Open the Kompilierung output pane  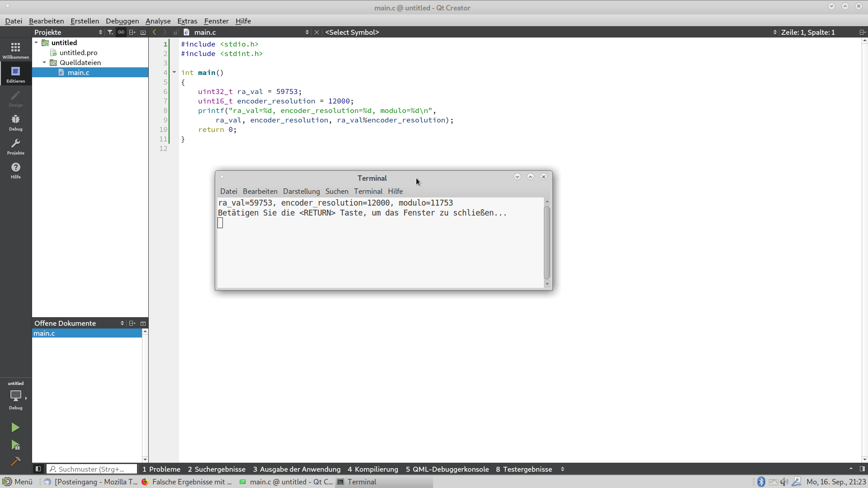[373, 469]
